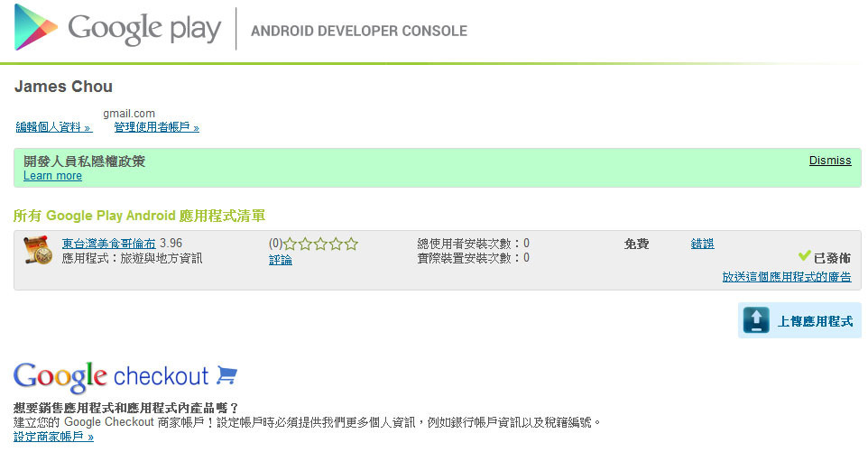The image size is (868, 452).
Task: Click the Google Checkout shopping cart icon
Action: pyautogui.click(x=226, y=375)
